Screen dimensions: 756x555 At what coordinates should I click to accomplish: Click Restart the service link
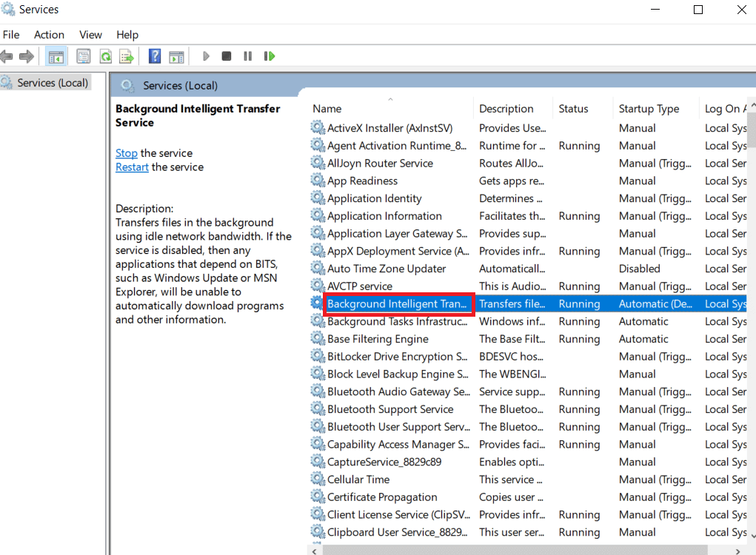point(132,167)
